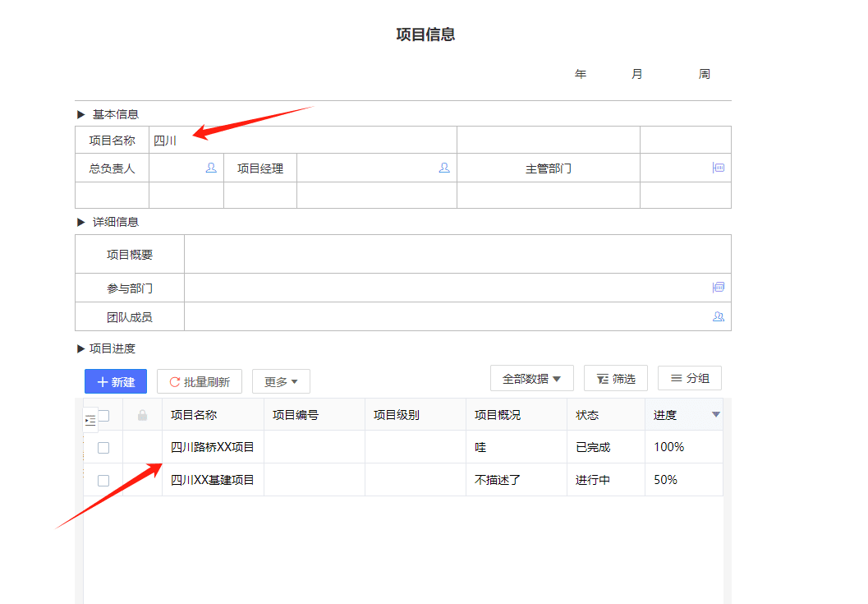868x604 pixels.
Task: Open the 更多 dropdown
Action: click(281, 381)
